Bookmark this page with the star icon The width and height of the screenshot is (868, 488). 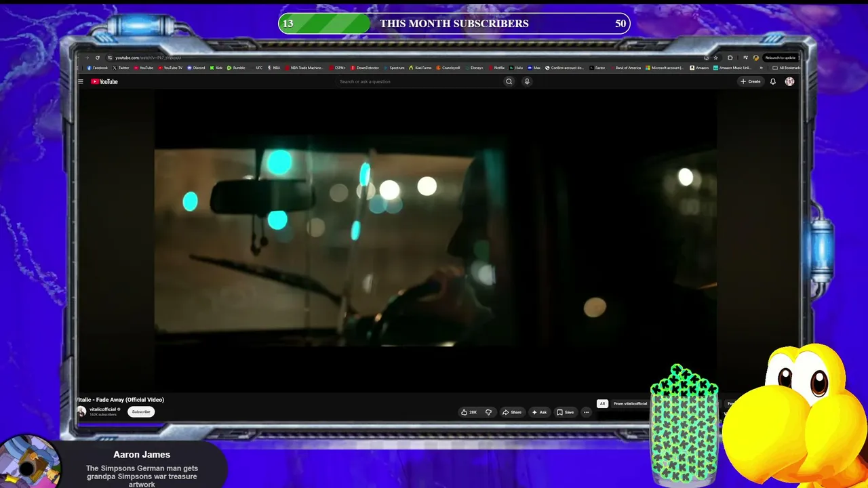coord(715,58)
